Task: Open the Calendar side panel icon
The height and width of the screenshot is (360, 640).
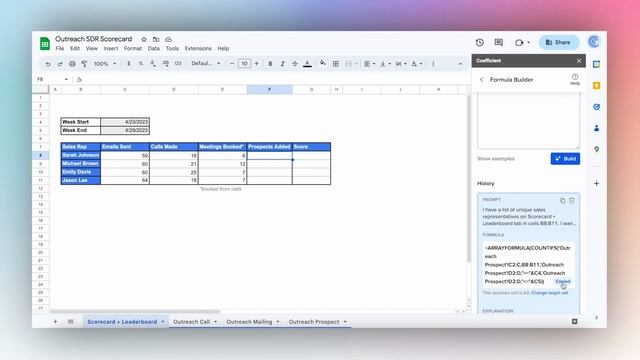Action: tap(596, 64)
